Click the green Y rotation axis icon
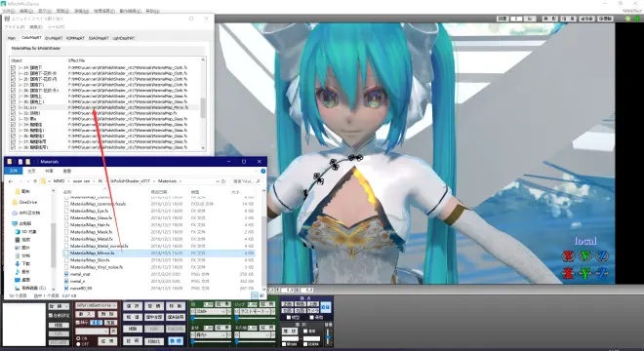 coord(584,256)
